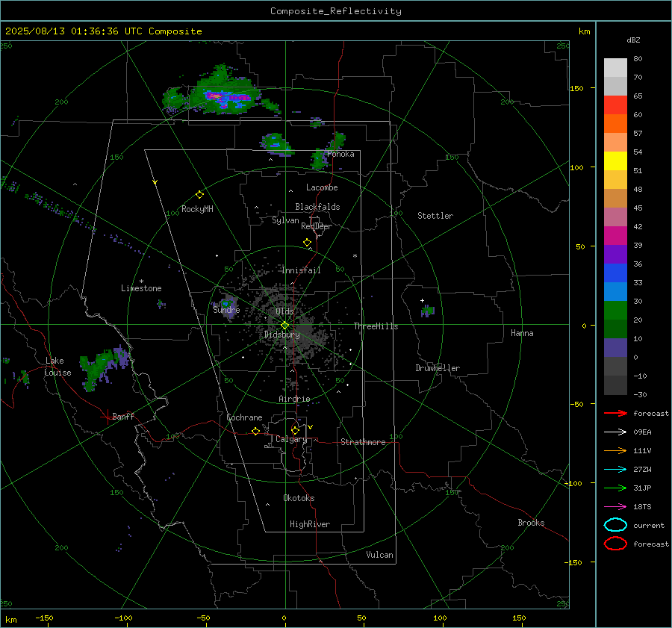Click the 36 dBZ purple color swatch
Screen dimensions: 672x628
tap(615, 254)
